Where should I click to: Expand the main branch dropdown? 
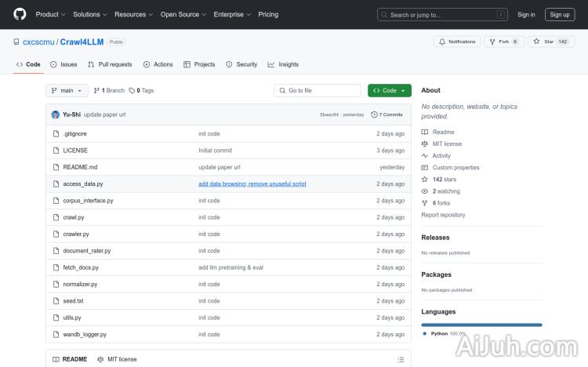click(x=66, y=91)
